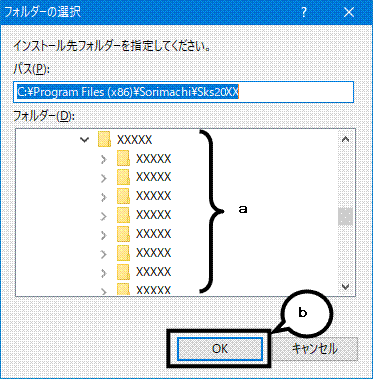This screenshot has width=373, height=381.
Task: Click the folder list scroll down arrow
Action: (x=346, y=286)
